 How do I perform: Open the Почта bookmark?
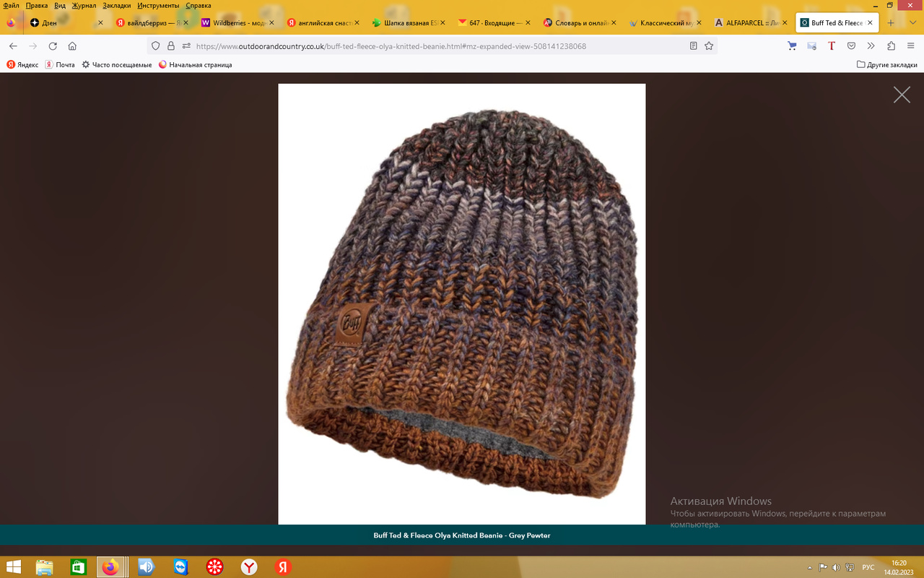click(x=60, y=64)
